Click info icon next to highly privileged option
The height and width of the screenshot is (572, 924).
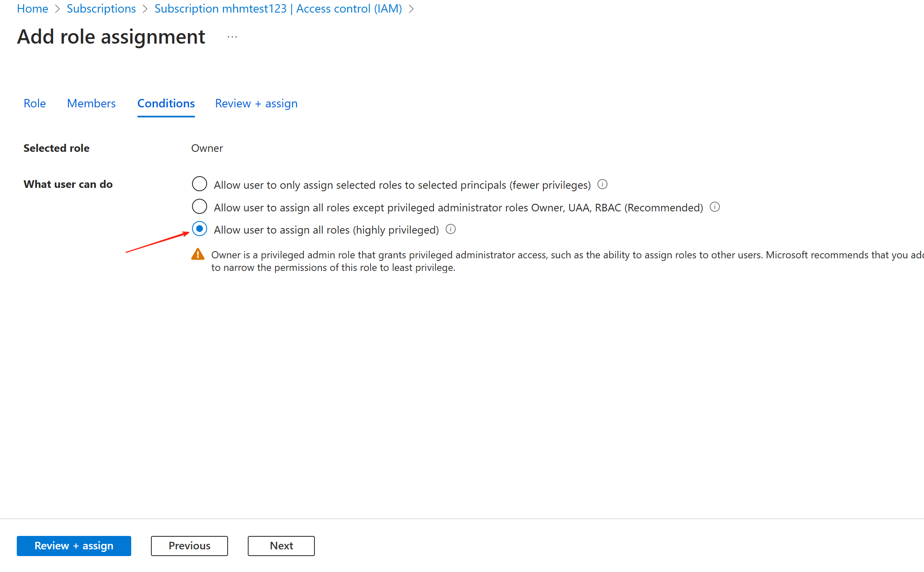pyautogui.click(x=450, y=229)
